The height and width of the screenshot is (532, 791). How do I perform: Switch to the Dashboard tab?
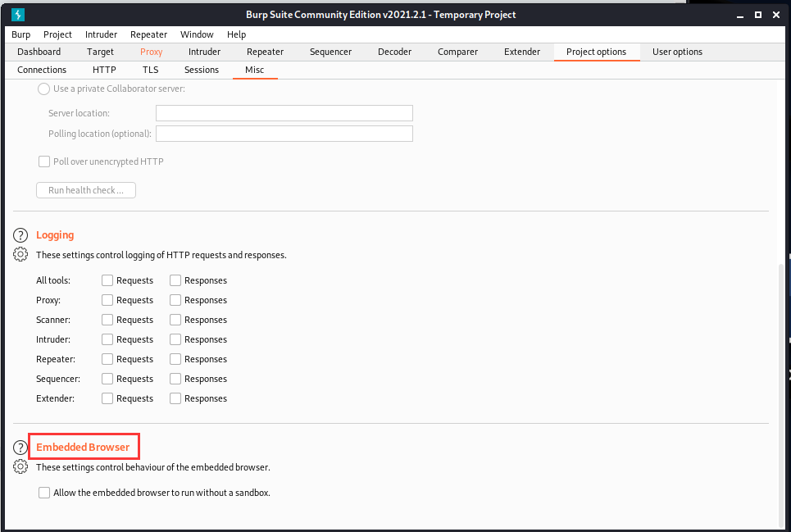39,52
